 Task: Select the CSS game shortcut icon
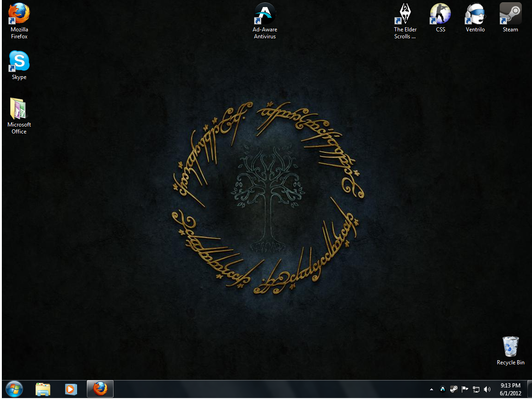[x=441, y=18]
